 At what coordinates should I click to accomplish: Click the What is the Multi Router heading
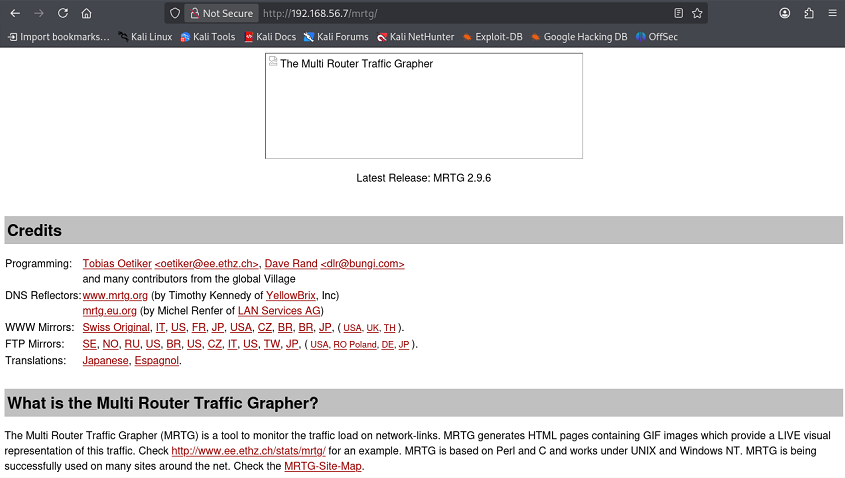pyautogui.click(x=163, y=404)
